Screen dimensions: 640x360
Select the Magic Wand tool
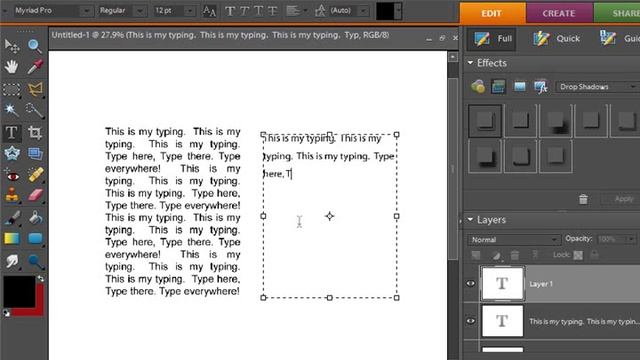point(11,109)
